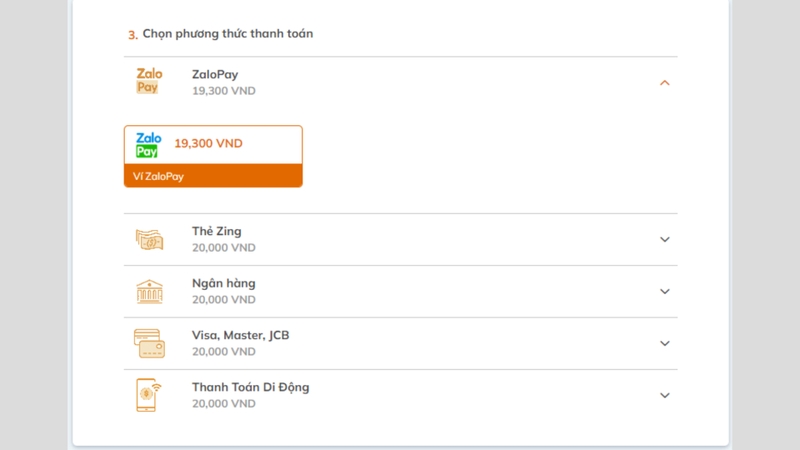Select the Ngân hàng method title

[x=223, y=283]
